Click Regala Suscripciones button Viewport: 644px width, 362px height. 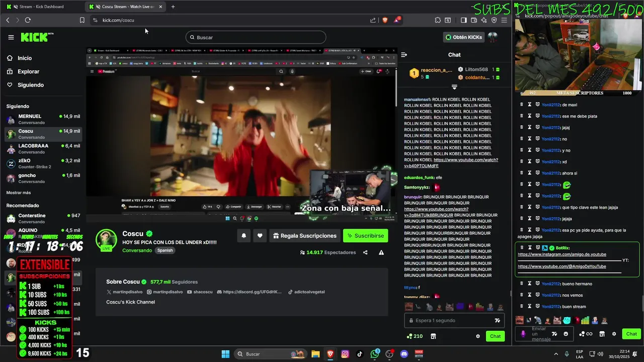(x=305, y=236)
